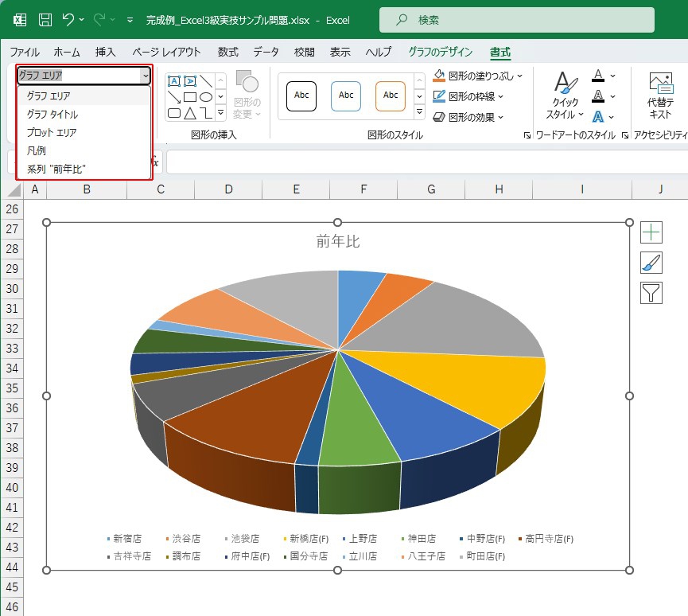Apply the orange-outlined Abc shape style
This screenshot has height=616, width=688.
click(390, 96)
